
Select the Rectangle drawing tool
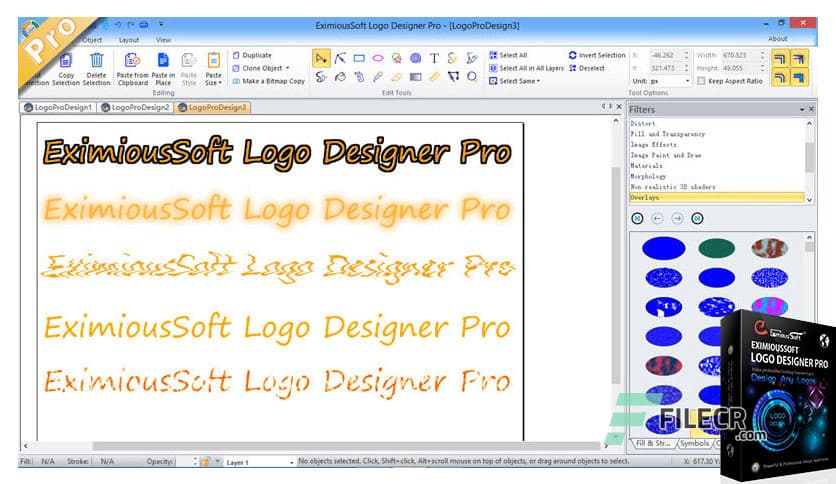359,58
